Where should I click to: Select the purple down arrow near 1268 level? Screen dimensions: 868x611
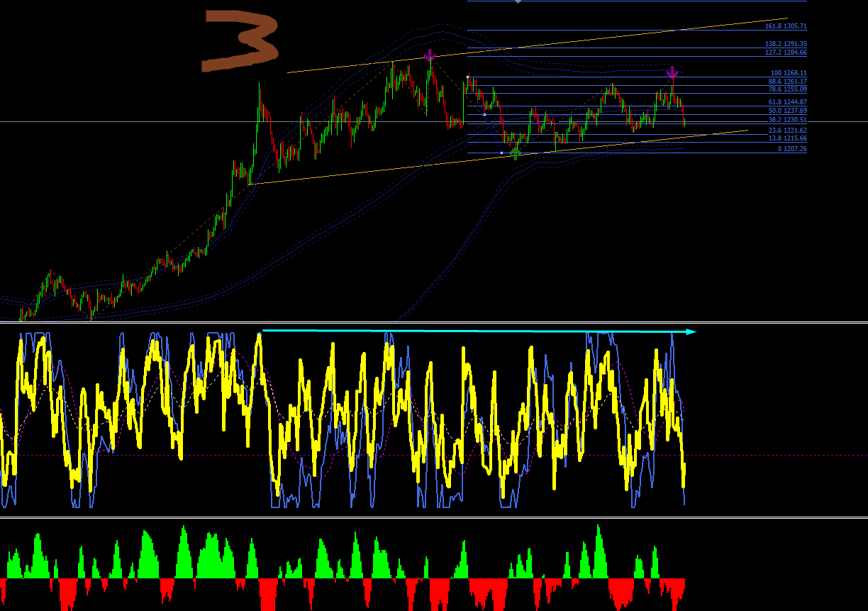672,72
